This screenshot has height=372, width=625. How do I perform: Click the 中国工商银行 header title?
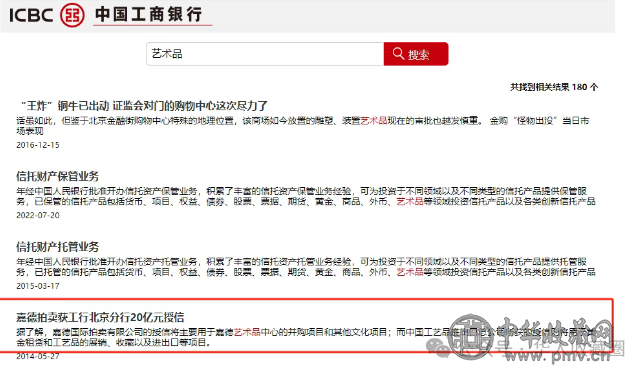149,15
